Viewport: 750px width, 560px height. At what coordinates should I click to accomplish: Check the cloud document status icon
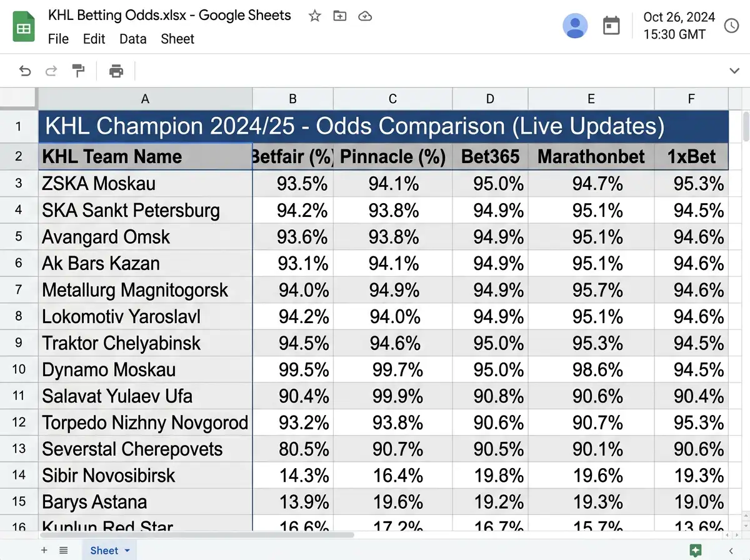tap(365, 16)
